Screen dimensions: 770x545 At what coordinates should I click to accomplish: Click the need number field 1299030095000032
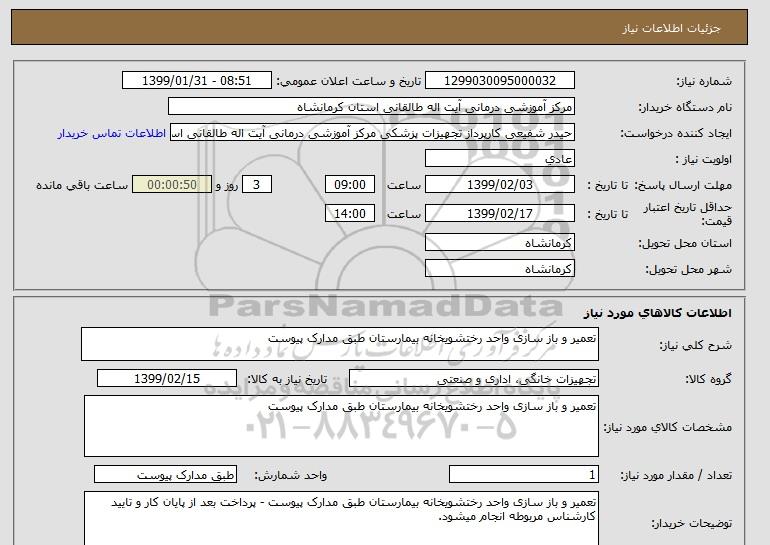500,81
